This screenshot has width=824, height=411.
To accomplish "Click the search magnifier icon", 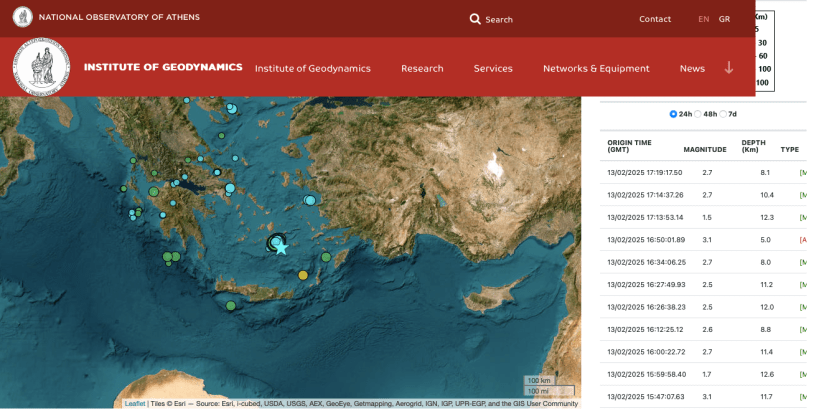I will pos(475,19).
